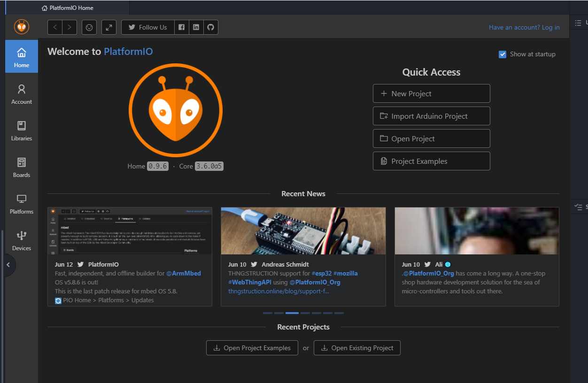This screenshot has width=588, height=383.
Task: Open the thngstruction.online blog link
Action: coord(279,291)
